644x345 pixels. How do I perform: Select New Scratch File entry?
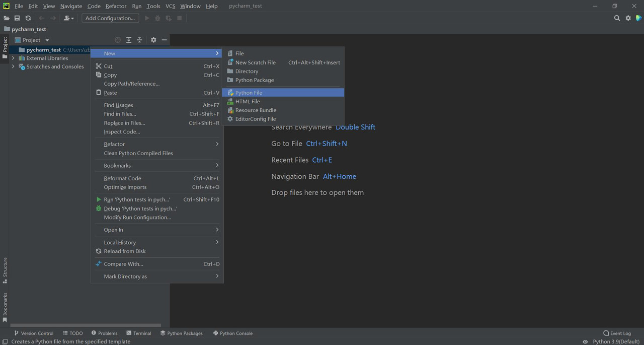283,62
